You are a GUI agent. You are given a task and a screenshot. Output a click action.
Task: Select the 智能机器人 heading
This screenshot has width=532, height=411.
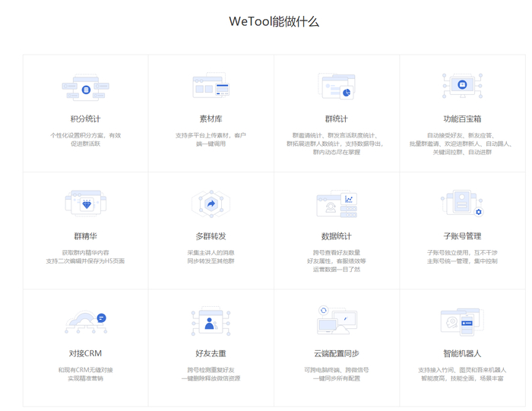click(462, 354)
